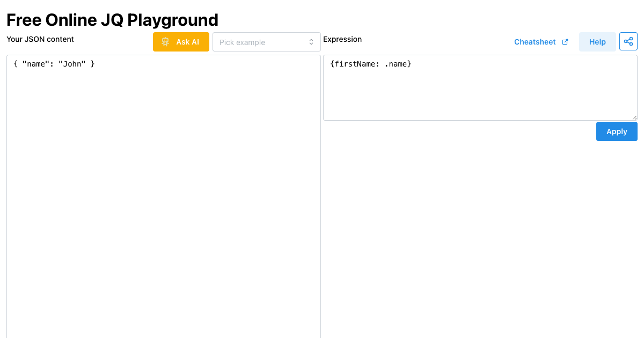Image resolution: width=644 pixels, height=338 pixels.
Task: Click the "Expression" label
Action: pyautogui.click(x=342, y=39)
